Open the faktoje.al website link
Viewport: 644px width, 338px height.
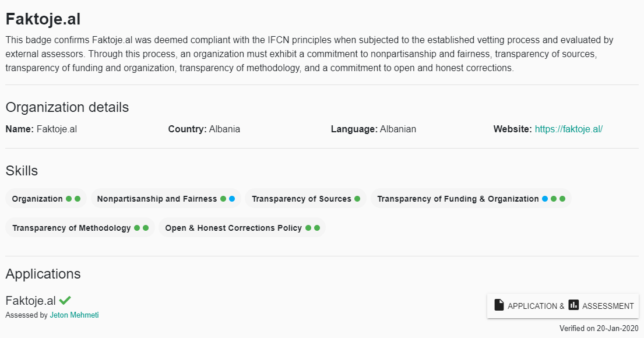(x=568, y=129)
